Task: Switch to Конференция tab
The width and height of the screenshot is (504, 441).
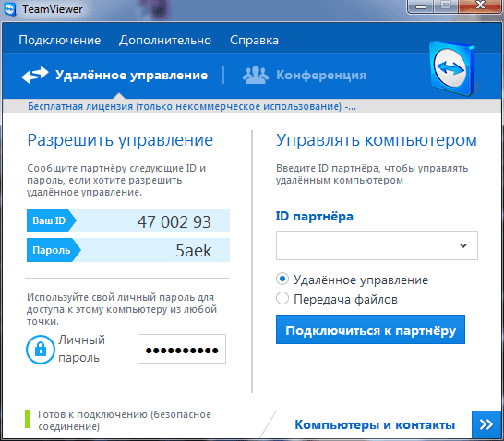Action: [305, 75]
